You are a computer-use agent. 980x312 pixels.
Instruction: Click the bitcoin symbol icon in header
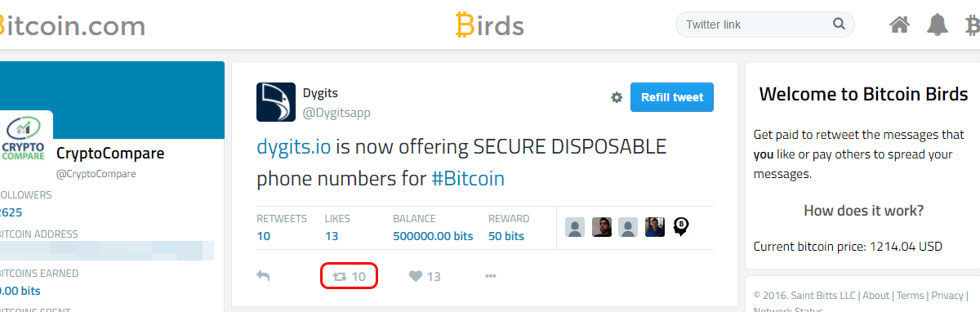(x=973, y=25)
